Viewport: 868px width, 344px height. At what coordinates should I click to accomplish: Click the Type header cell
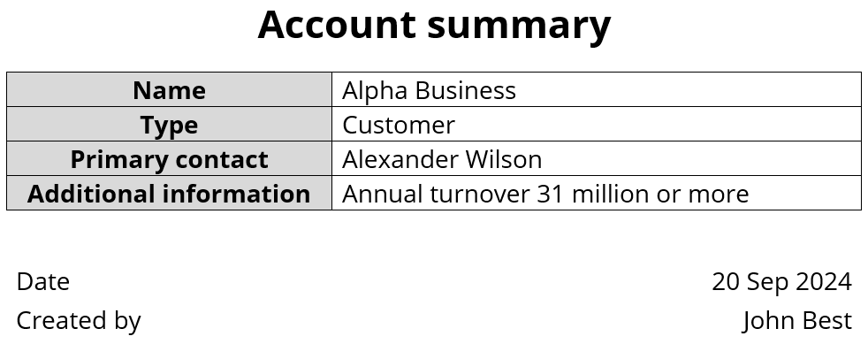point(170,124)
